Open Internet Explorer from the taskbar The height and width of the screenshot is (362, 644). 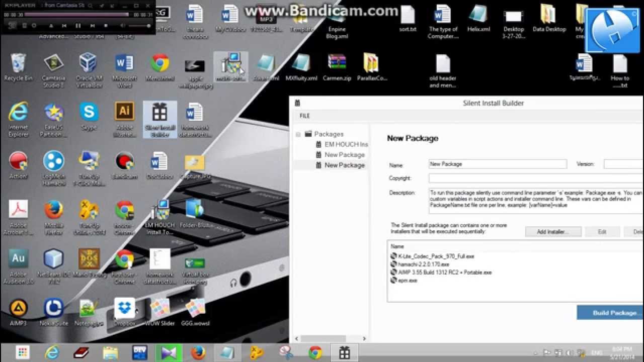tap(52, 352)
